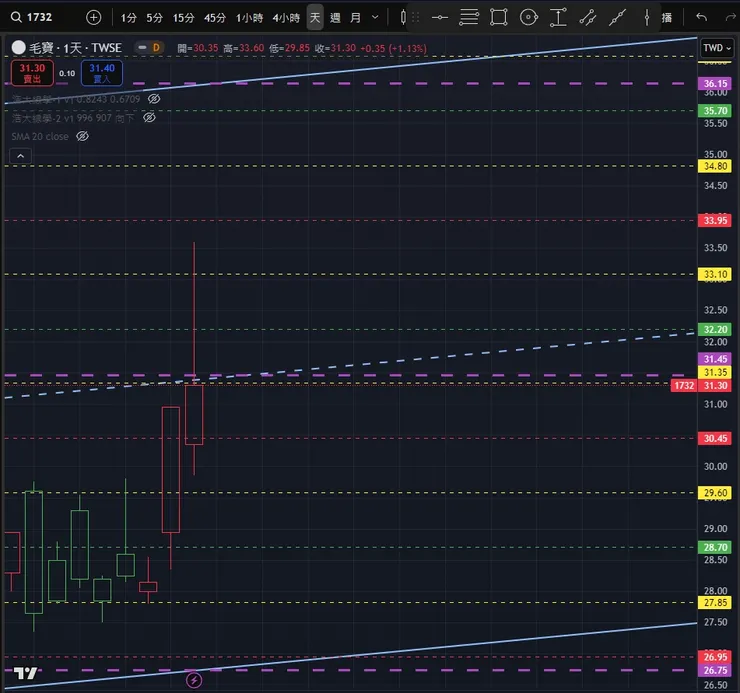Click the 31.35 yellow price label
The height and width of the screenshot is (693, 740).
pos(715,372)
